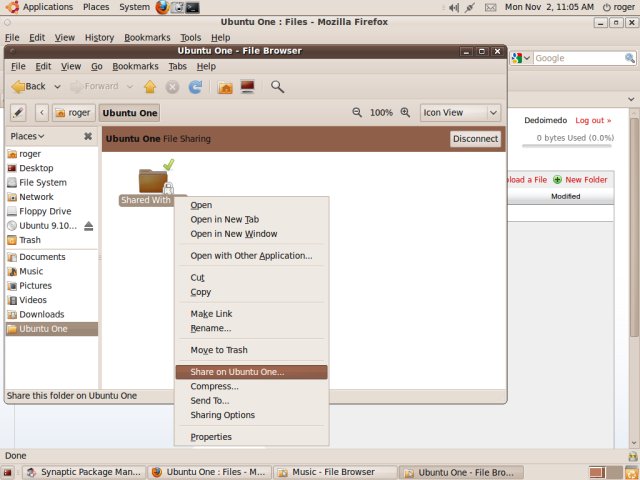Click the Stop loading toolbar icon
Viewport: 640px width, 480px height.
(x=172, y=87)
